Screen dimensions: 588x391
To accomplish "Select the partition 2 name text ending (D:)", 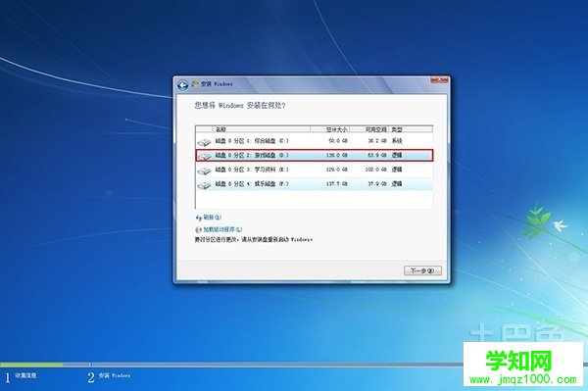I will (x=252, y=155).
